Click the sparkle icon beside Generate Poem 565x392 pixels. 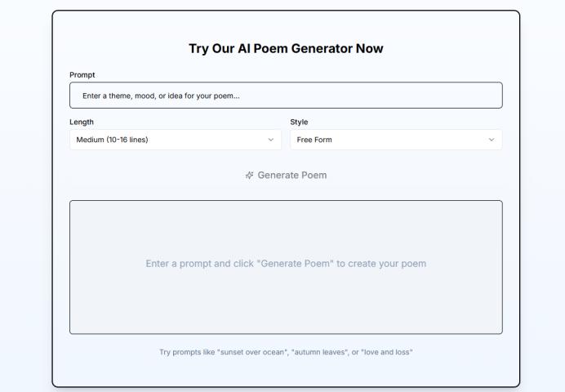pyautogui.click(x=250, y=175)
